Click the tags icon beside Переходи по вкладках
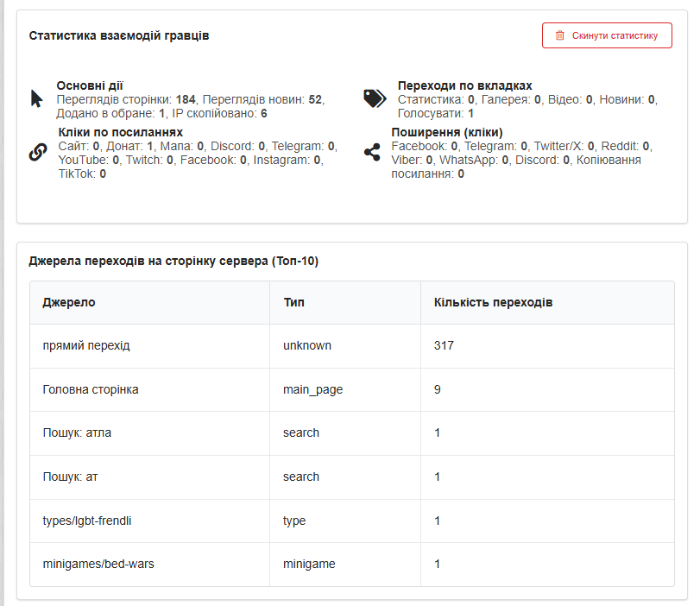The width and height of the screenshot is (700, 606). coord(375,98)
